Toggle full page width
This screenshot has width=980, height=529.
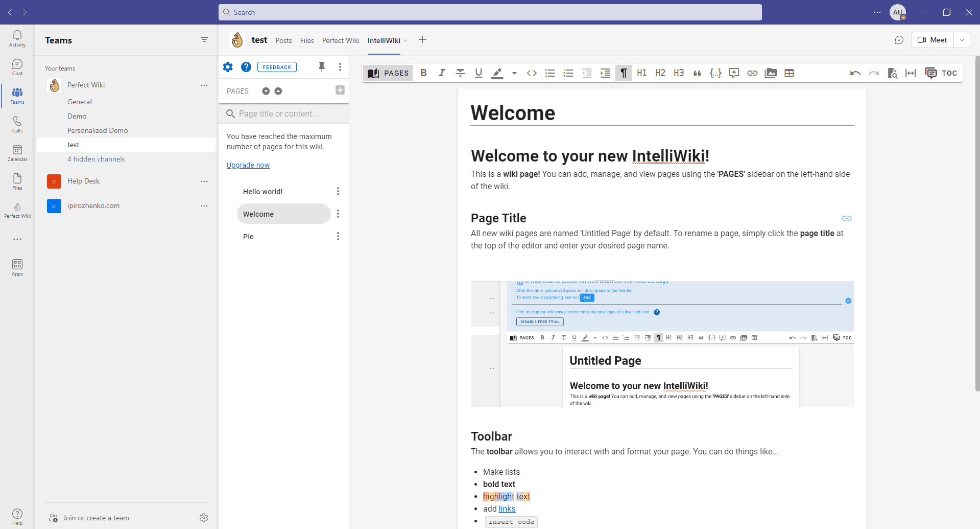[911, 73]
